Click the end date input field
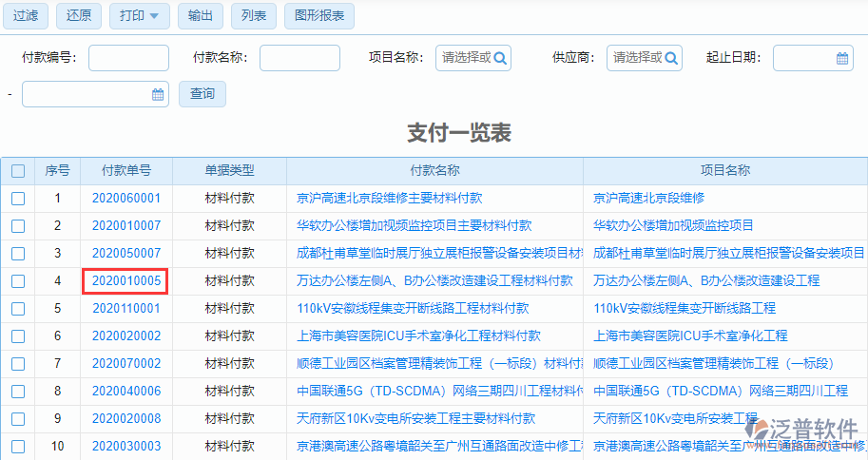 point(95,94)
